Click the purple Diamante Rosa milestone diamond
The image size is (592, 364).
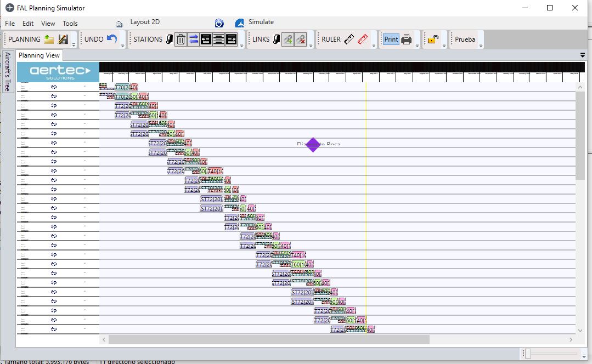(313, 145)
